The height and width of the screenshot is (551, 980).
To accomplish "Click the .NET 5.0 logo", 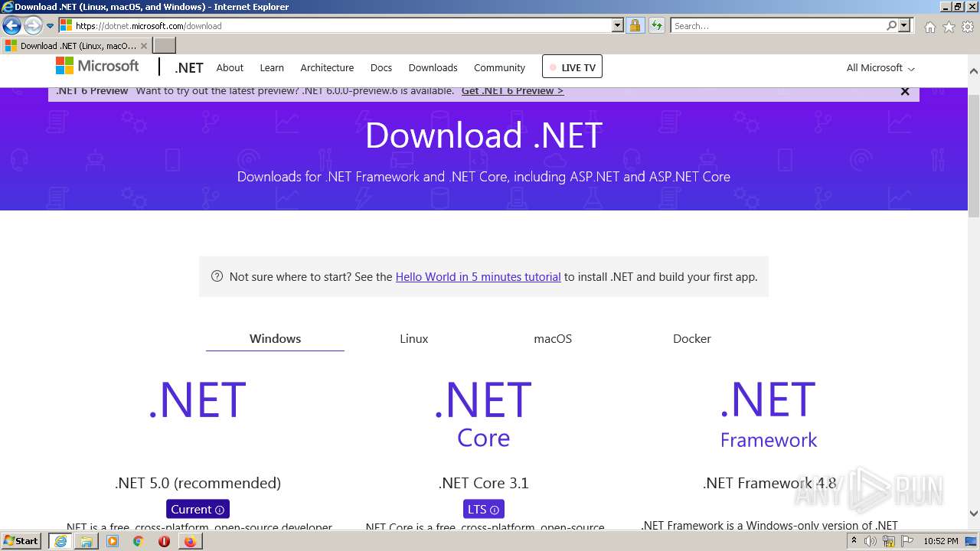I will (x=198, y=399).
